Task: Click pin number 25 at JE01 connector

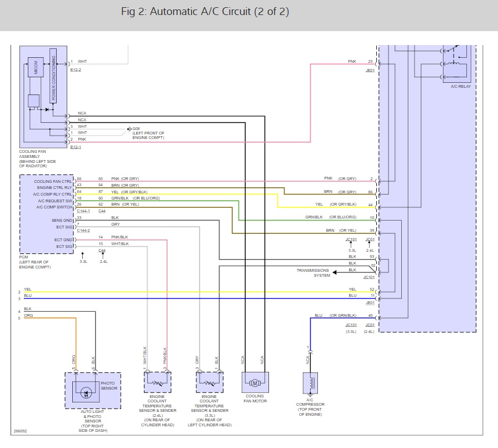Action: pos(370,61)
